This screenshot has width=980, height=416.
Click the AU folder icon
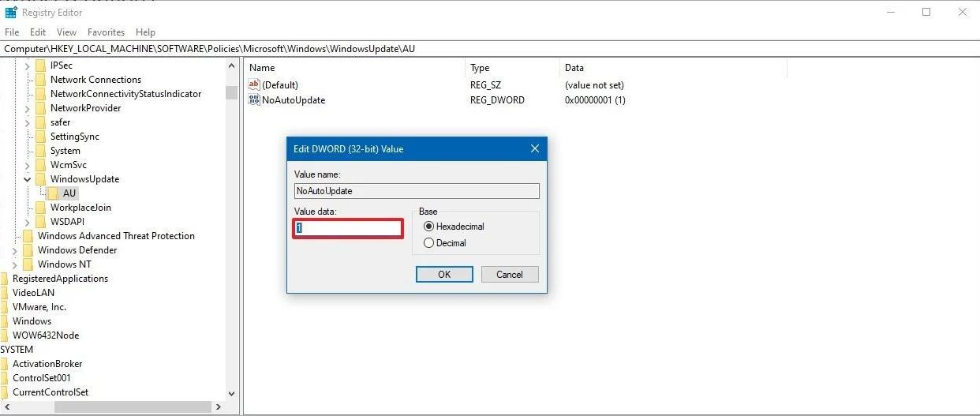coord(54,193)
